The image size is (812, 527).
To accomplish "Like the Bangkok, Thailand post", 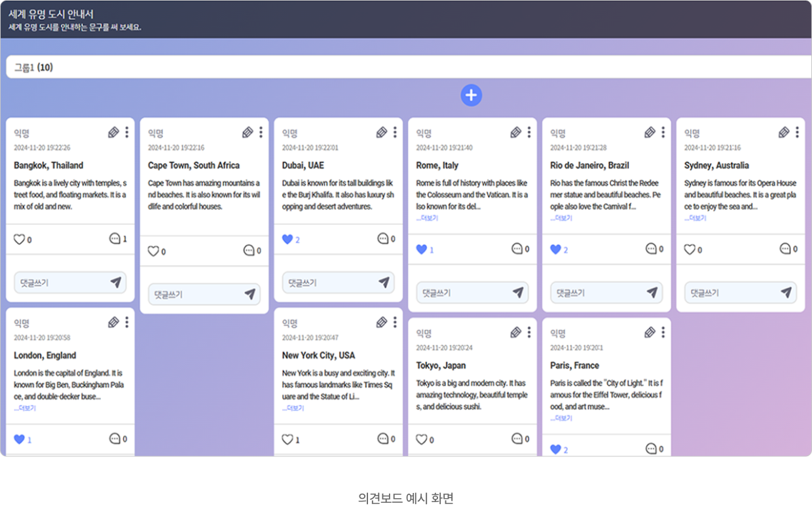I will tap(19, 240).
